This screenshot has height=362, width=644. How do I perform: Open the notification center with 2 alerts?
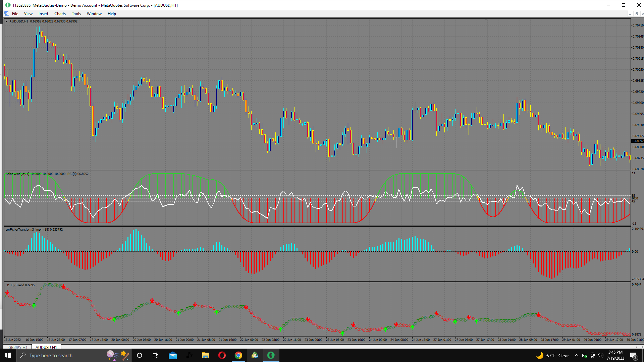tap(633, 356)
